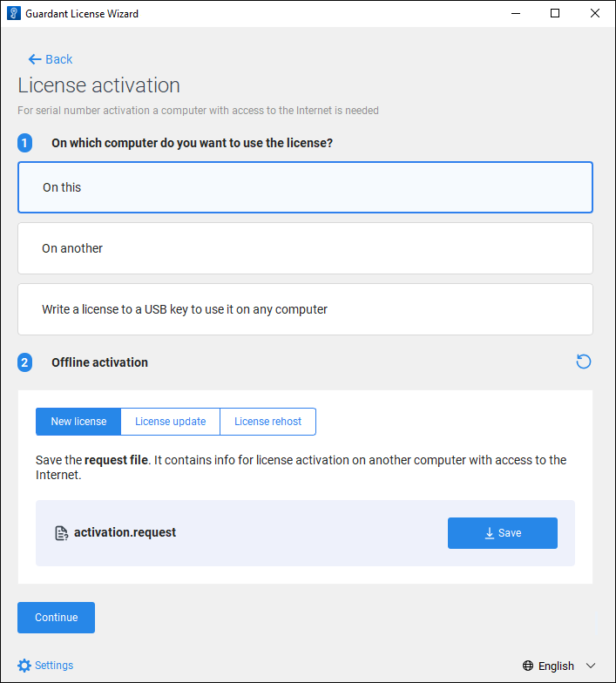Screen dimensions: 616x683
Task: Click the step 1 number badge
Action: [x=25, y=143]
